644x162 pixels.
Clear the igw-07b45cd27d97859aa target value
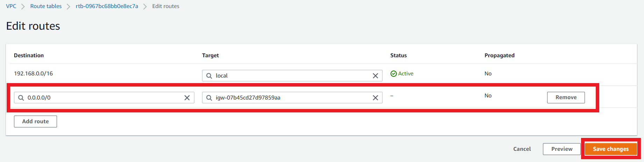pyautogui.click(x=375, y=98)
